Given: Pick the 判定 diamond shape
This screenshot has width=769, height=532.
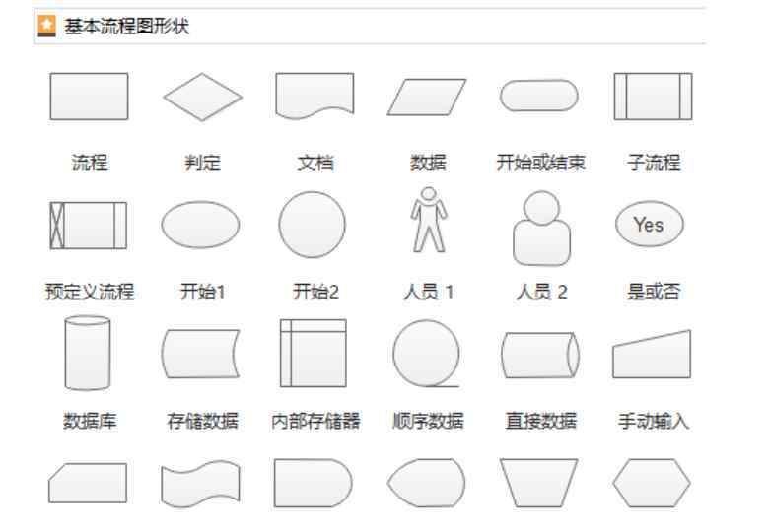Looking at the screenshot, I should (x=202, y=97).
